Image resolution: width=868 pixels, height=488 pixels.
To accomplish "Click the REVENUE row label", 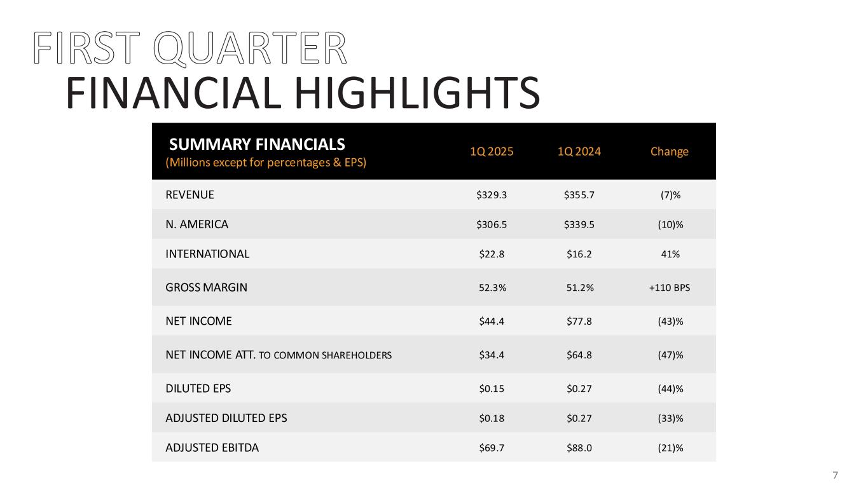I will 189,195.
